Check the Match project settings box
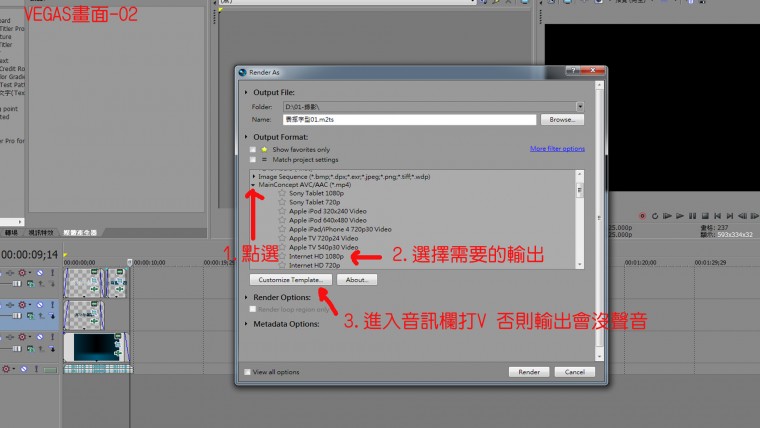Screen dimensions: 760x428 coord(252,159)
